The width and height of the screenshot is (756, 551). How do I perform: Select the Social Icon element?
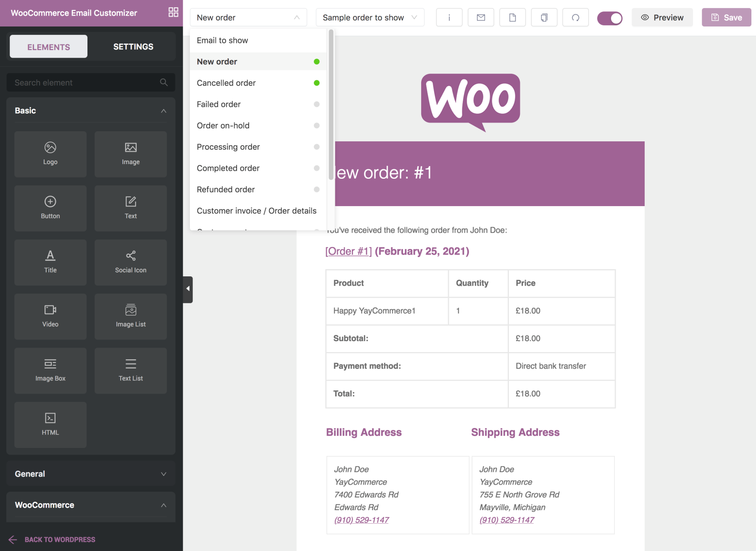(x=130, y=262)
